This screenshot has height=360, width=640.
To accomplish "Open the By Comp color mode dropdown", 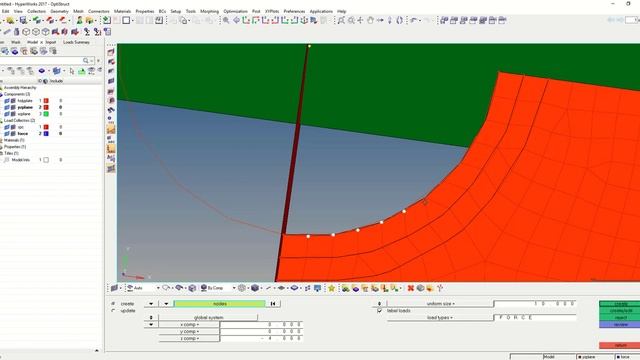I will coord(234,288).
